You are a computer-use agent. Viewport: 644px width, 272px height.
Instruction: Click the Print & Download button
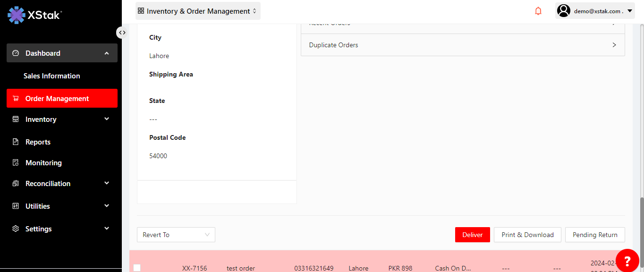coord(527,235)
